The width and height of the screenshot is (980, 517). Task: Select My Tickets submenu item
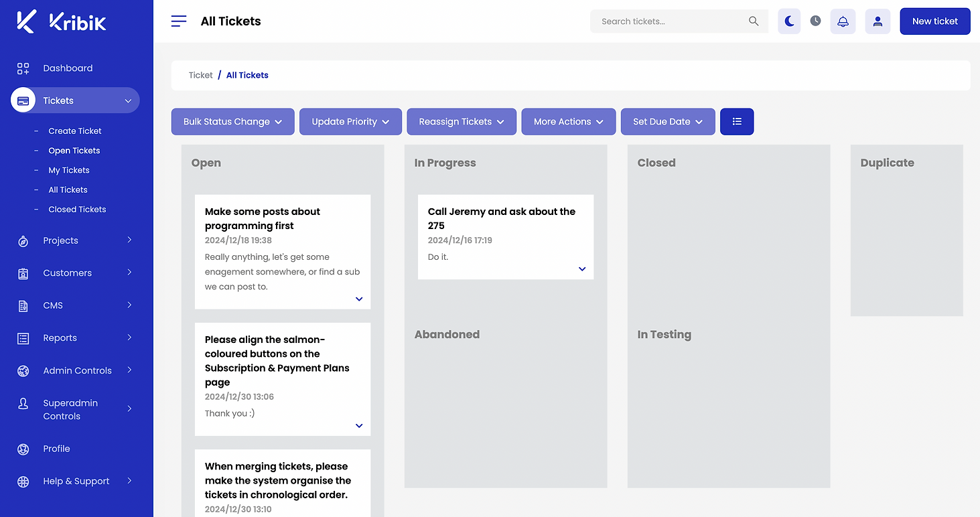click(x=69, y=170)
